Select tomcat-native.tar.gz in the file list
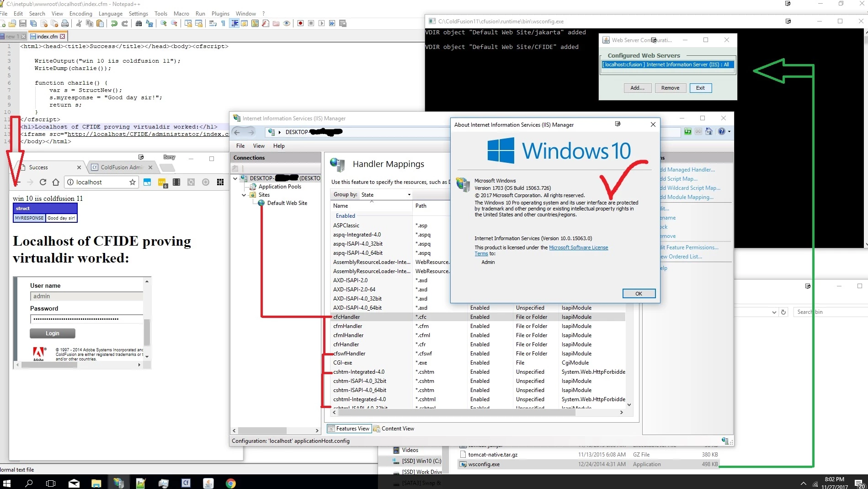The width and height of the screenshot is (868, 489). pos(589,455)
